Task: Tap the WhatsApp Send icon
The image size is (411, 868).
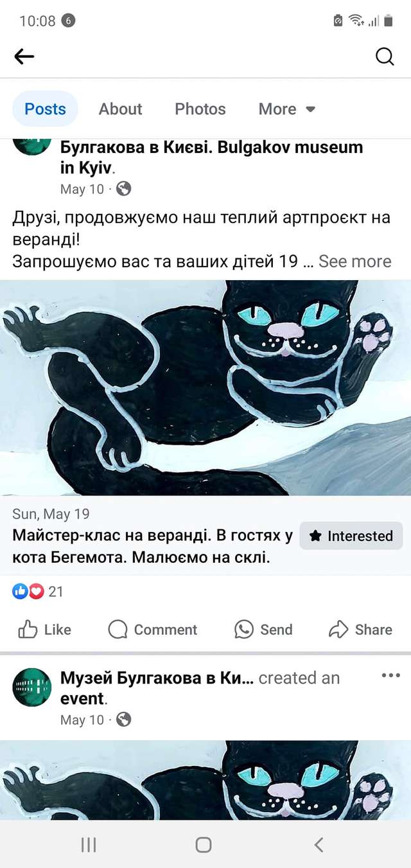Action: pos(244,629)
